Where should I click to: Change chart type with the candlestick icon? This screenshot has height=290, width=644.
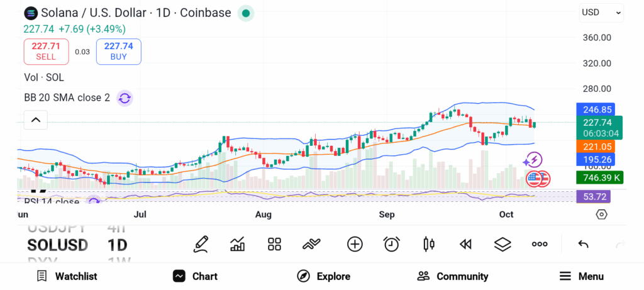(x=429, y=244)
